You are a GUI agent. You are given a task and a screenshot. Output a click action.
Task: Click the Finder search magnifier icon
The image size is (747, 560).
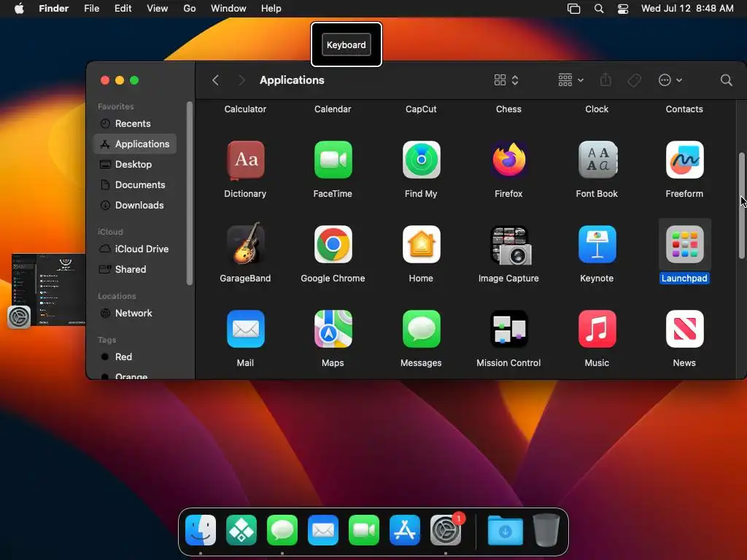point(726,80)
